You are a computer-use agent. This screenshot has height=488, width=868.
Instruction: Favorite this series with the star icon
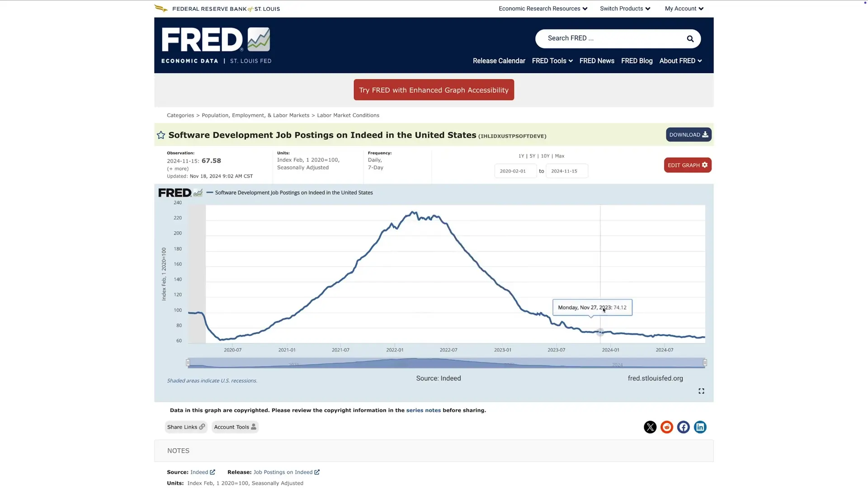pos(161,135)
